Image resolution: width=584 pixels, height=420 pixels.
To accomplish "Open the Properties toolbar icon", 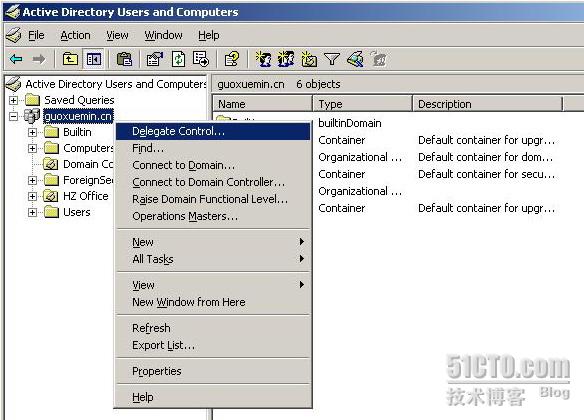I will 155,59.
